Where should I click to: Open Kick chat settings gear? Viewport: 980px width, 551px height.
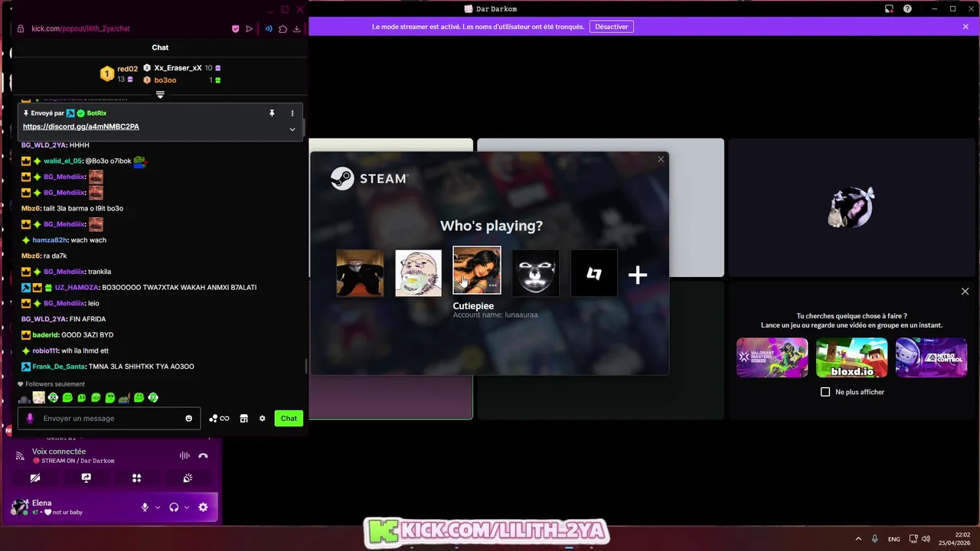pos(262,418)
